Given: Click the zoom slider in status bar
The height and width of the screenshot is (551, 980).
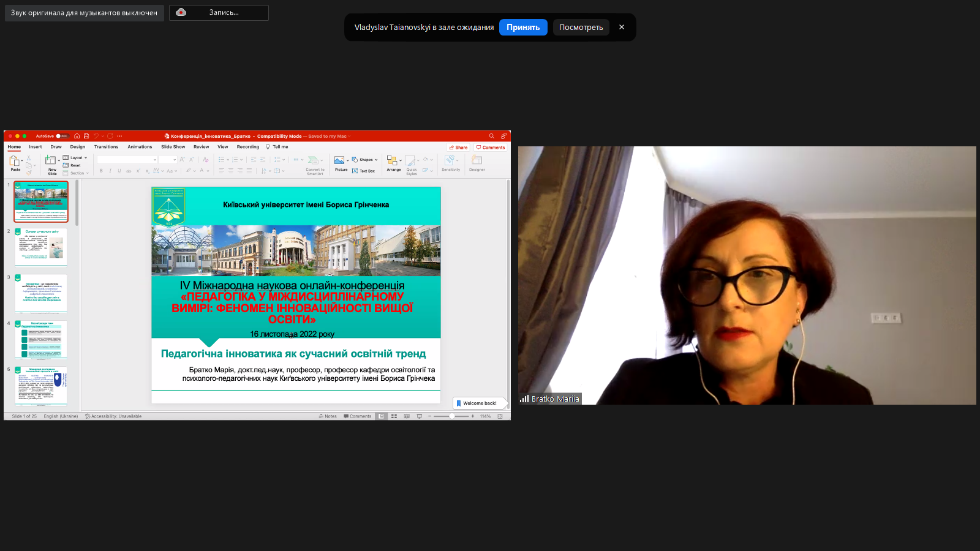Looking at the screenshot, I should point(452,416).
